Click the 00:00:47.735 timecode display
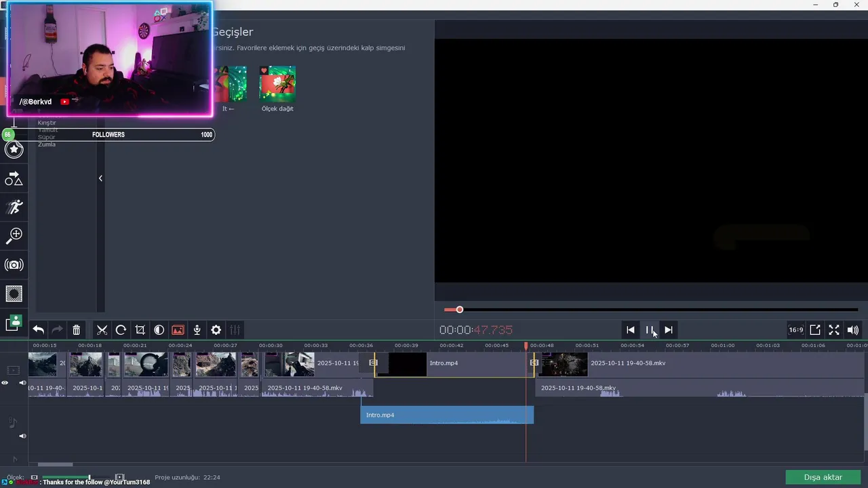 coord(476,330)
